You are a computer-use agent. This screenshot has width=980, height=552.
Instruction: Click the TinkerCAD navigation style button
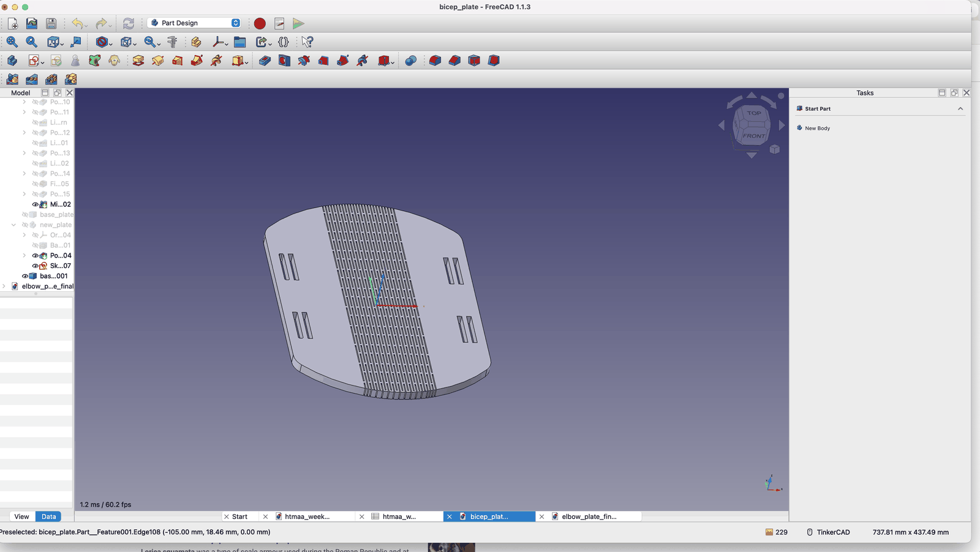(828, 532)
